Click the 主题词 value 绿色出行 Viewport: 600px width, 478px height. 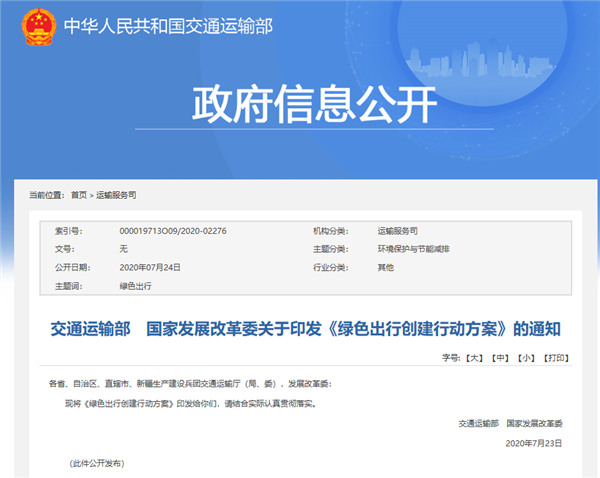click(135, 286)
